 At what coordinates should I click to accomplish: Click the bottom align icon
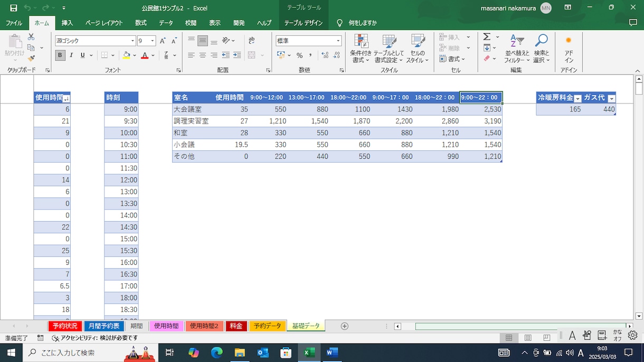point(214,41)
